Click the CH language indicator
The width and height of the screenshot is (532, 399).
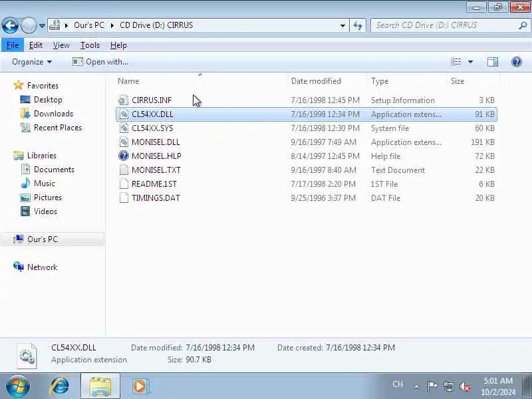pyautogui.click(x=397, y=384)
